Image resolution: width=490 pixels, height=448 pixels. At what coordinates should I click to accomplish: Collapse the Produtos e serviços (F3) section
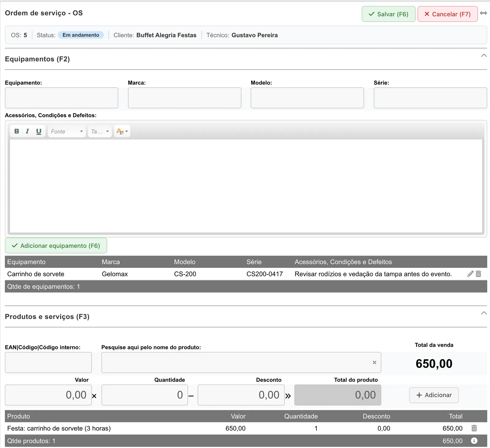click(484, 313)
